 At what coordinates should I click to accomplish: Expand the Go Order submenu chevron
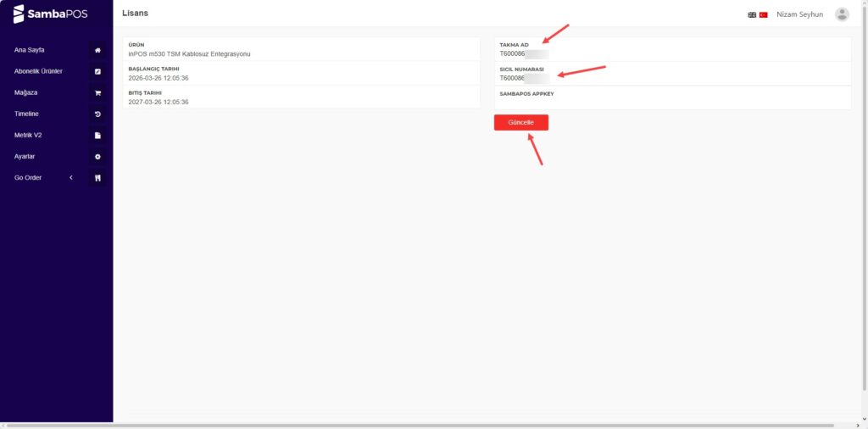point(71,178)
